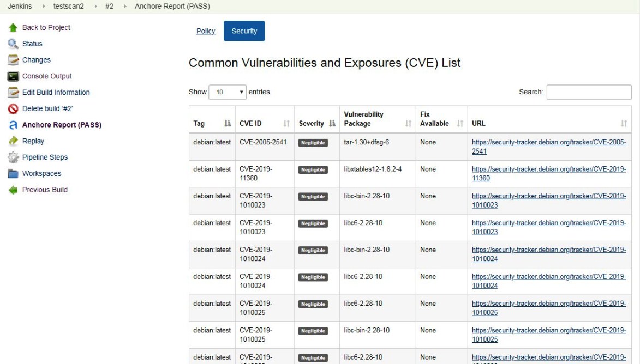Viewport: 640px width, 364px height.
Task: Select the Status magnifier icon
Action: click(12, 44)
